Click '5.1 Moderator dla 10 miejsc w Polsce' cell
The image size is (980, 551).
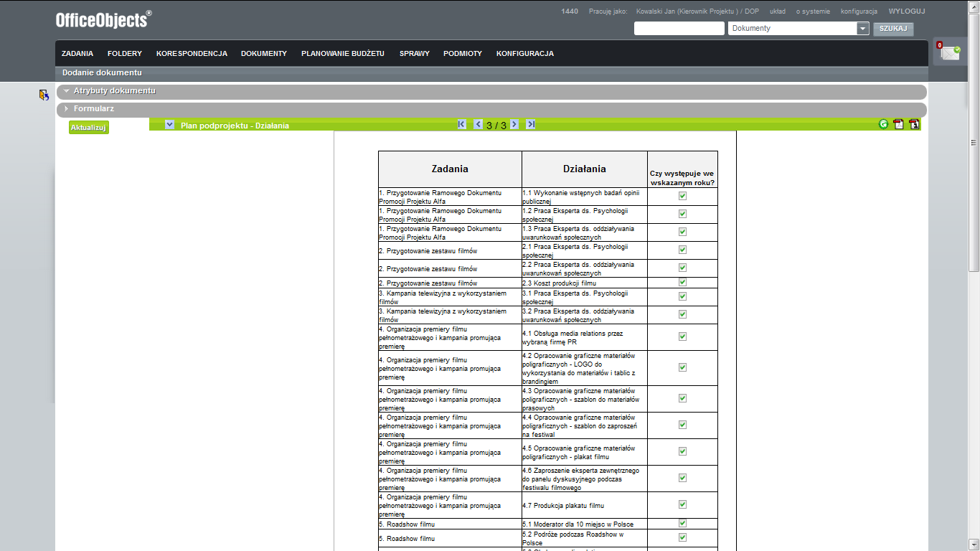[x=585, y=524]
